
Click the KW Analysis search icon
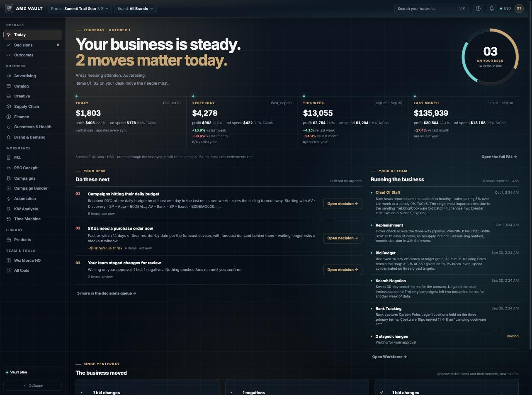click(x=9, y=209)
